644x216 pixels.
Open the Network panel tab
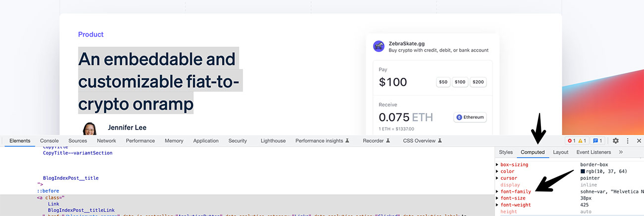pyautogui.click(x=107, y=141)
